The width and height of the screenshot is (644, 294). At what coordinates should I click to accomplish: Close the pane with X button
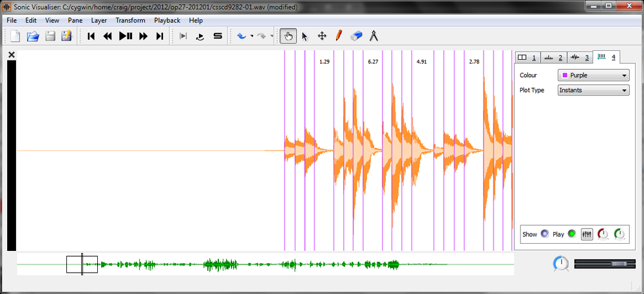(x=11, y=55)
